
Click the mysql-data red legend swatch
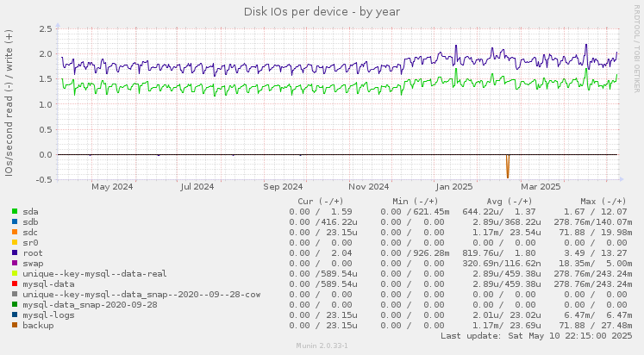pos(15,283)
